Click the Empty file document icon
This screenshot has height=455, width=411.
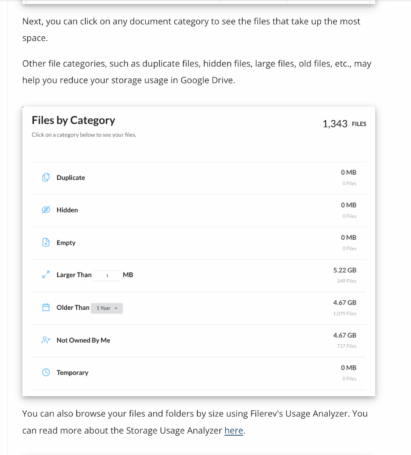46,242
